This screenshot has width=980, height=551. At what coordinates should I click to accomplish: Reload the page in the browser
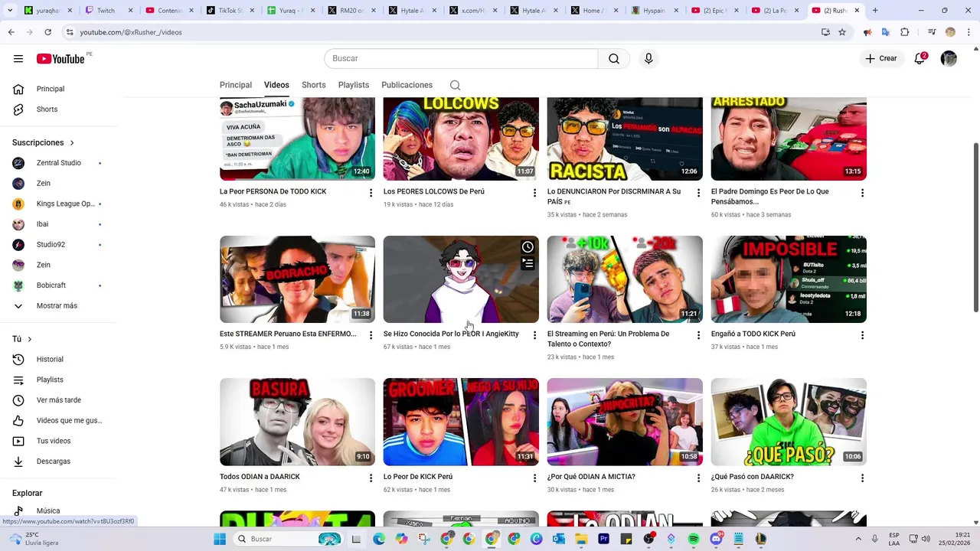[47, 32]
